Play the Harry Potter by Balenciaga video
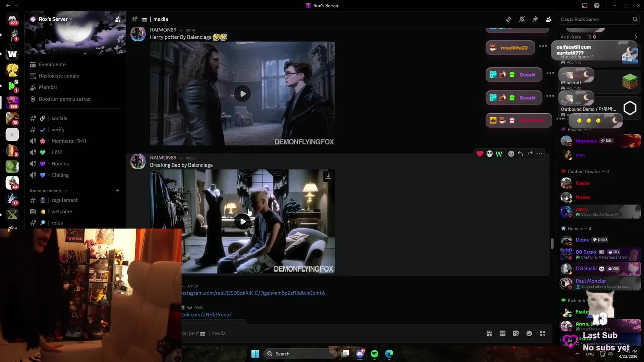This screenshot has height=362, width=644. (243, 94)
